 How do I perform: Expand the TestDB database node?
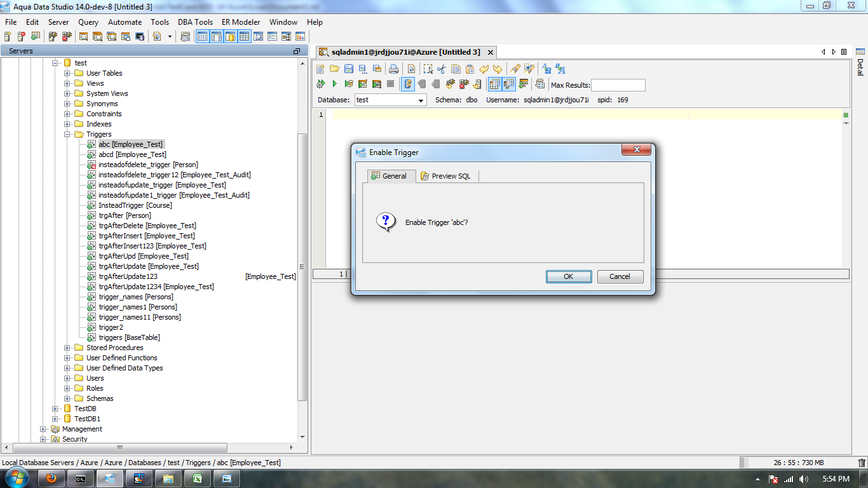tap(55, 409)
